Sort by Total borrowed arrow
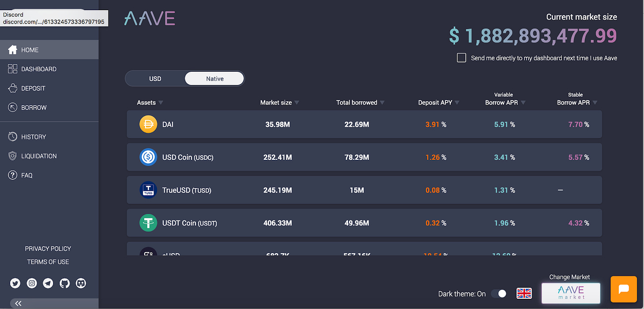Image resolution: width=644 pixels, height=309 pixels. pos(382,103)
